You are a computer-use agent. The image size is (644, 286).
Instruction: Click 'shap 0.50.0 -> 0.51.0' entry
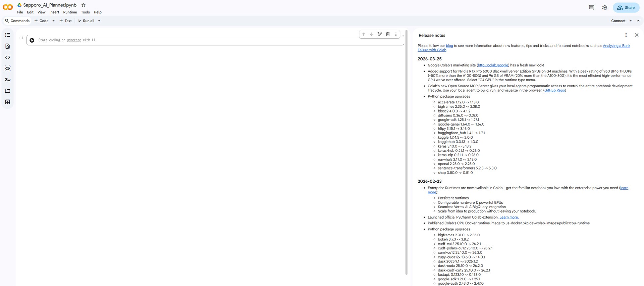[x=455, y=173]
